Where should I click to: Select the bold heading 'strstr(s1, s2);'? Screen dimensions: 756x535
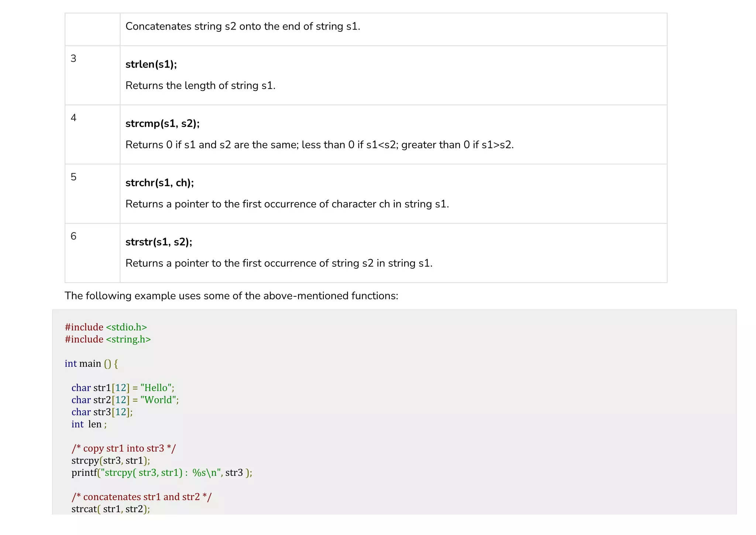(x=159, y=242)
